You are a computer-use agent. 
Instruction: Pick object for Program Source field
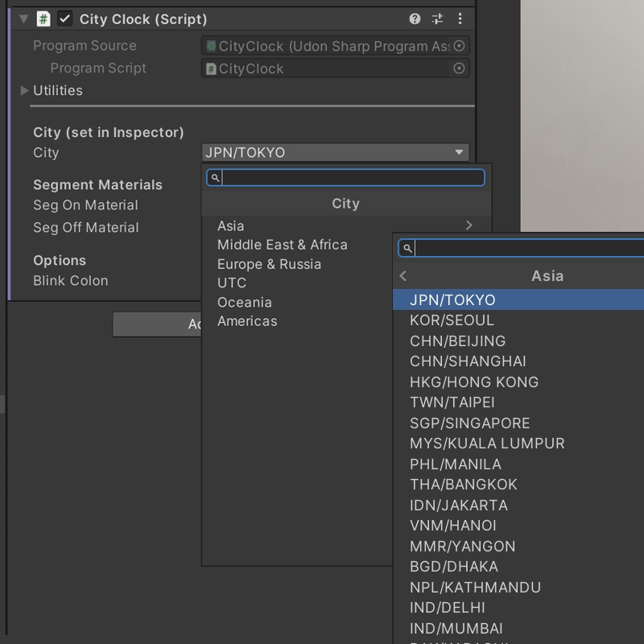tap(459, 46)
